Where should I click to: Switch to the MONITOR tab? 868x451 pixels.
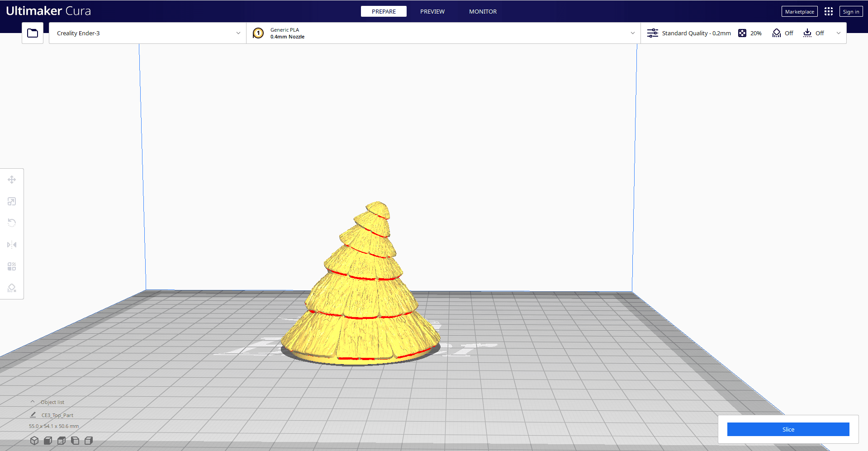tap(483, 11)
